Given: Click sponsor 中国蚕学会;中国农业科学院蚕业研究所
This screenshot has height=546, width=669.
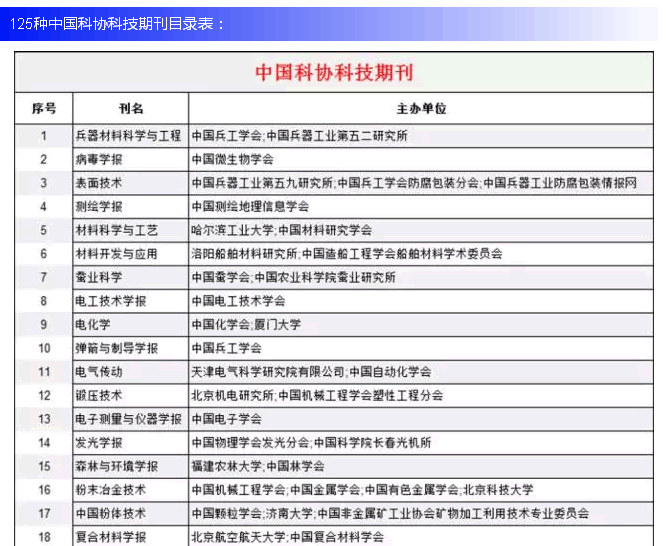Looking at the screenshot, I should [294, 278].
